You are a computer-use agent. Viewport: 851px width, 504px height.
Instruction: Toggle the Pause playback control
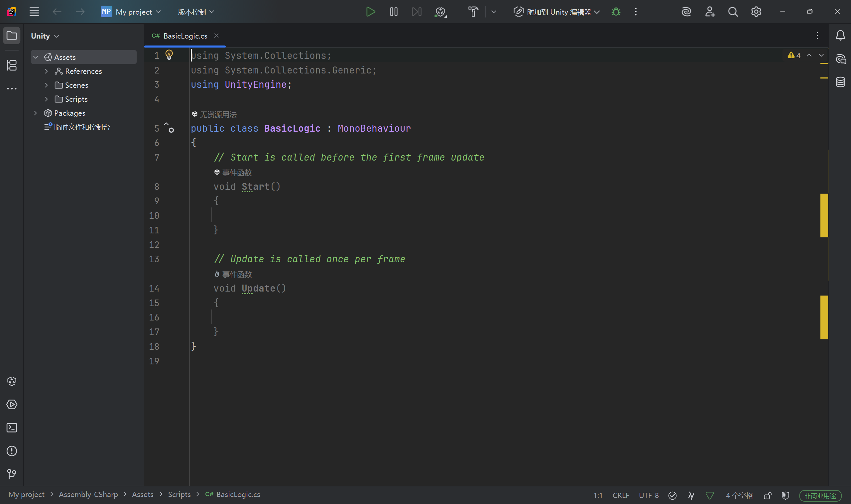click(394, 12)
